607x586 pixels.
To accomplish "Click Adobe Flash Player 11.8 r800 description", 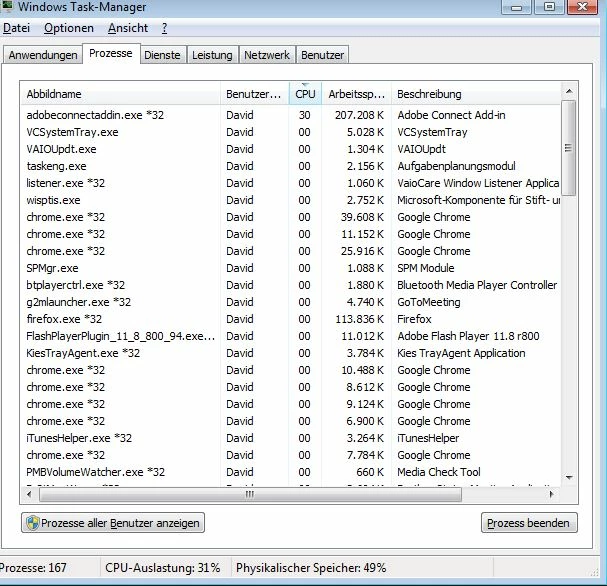I will coord(468,336).
